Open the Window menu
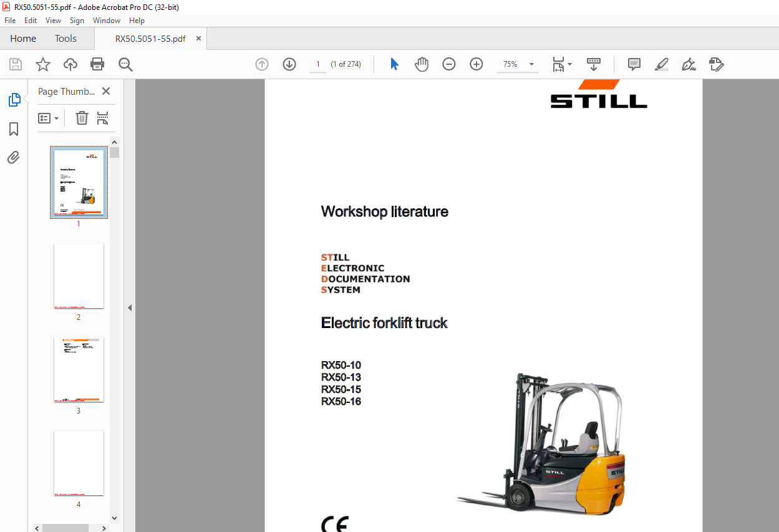This screenshot has height=532, width=779. 107,21
